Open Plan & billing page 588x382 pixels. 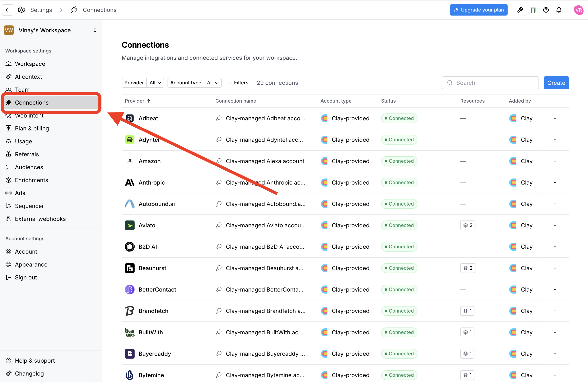tap(51, 128)
